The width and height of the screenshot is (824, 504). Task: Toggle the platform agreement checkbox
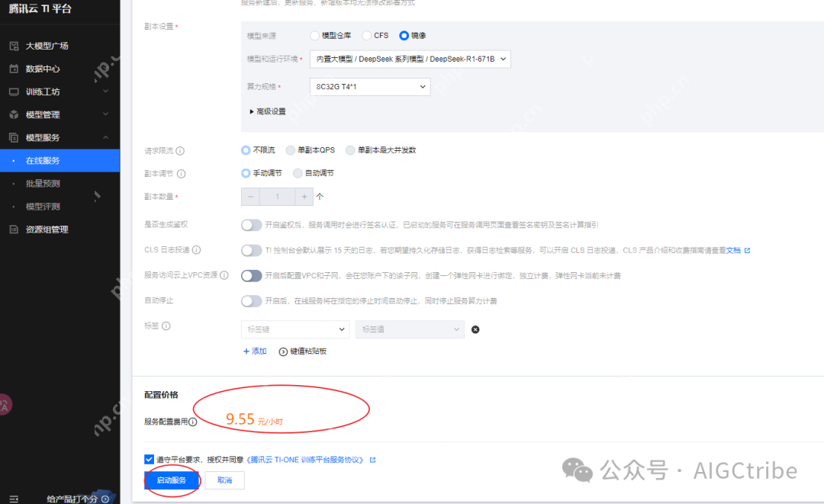coord(150,459)
